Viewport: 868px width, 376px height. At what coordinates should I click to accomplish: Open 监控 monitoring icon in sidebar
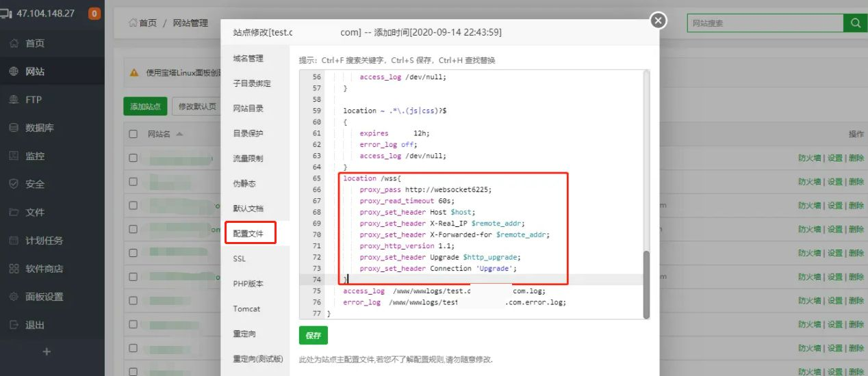(x=14, y=156)
